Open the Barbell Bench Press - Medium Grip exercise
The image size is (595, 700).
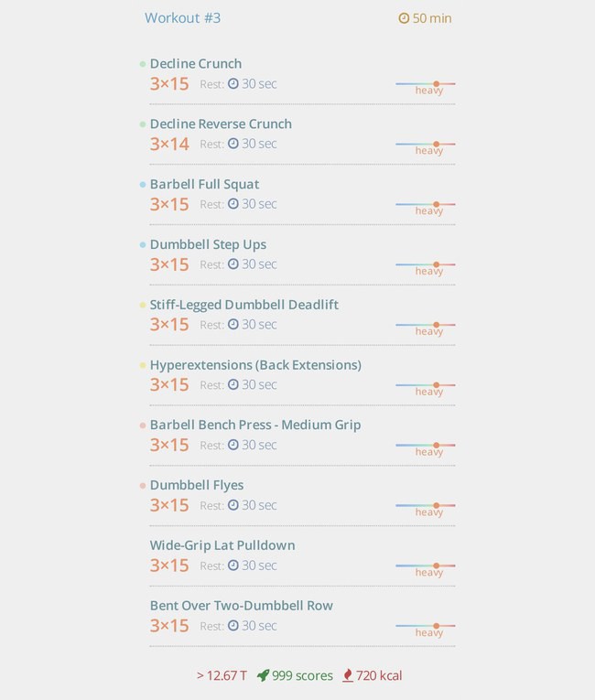click(255, 425)
